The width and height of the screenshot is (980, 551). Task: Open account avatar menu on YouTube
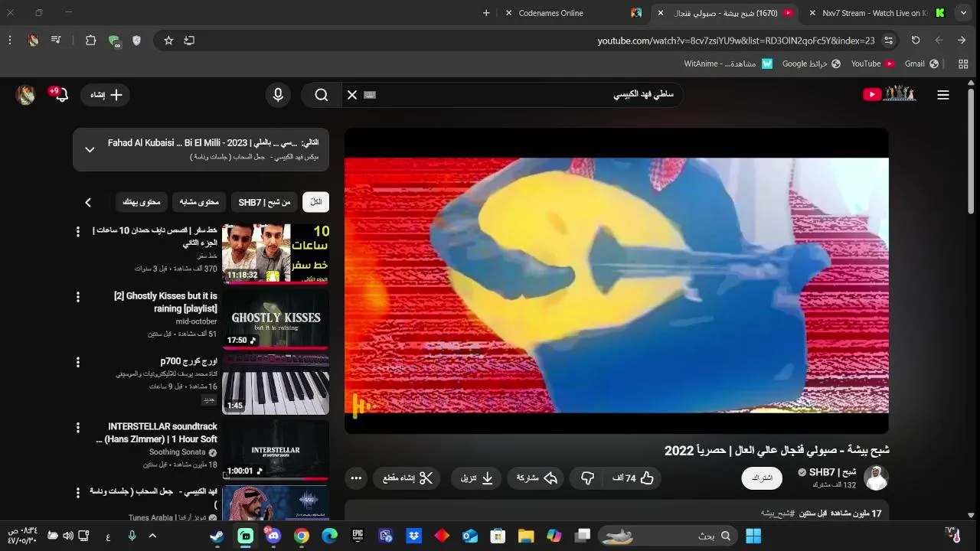click(x=26, y=95)
